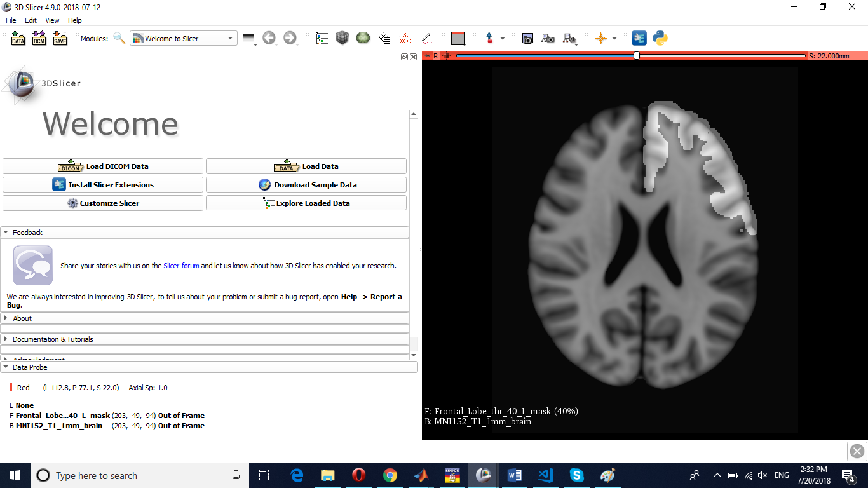Click the Download Sample Data button

306,185
